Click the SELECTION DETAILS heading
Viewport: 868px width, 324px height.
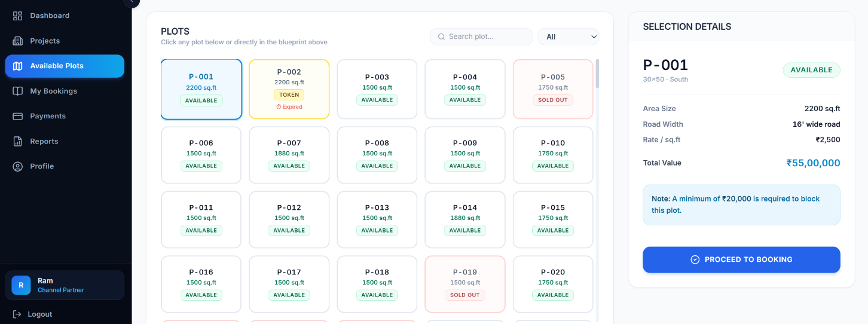[687, 27]
